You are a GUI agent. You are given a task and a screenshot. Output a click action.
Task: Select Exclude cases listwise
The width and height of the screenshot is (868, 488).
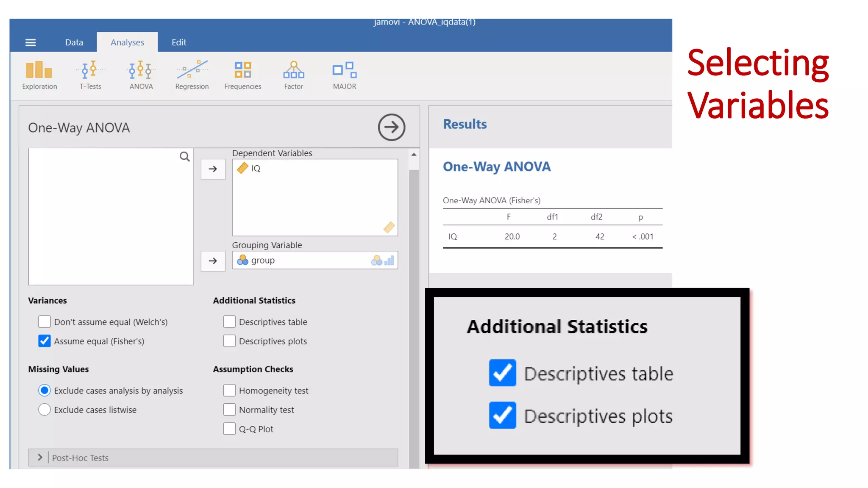pos(45,410)
